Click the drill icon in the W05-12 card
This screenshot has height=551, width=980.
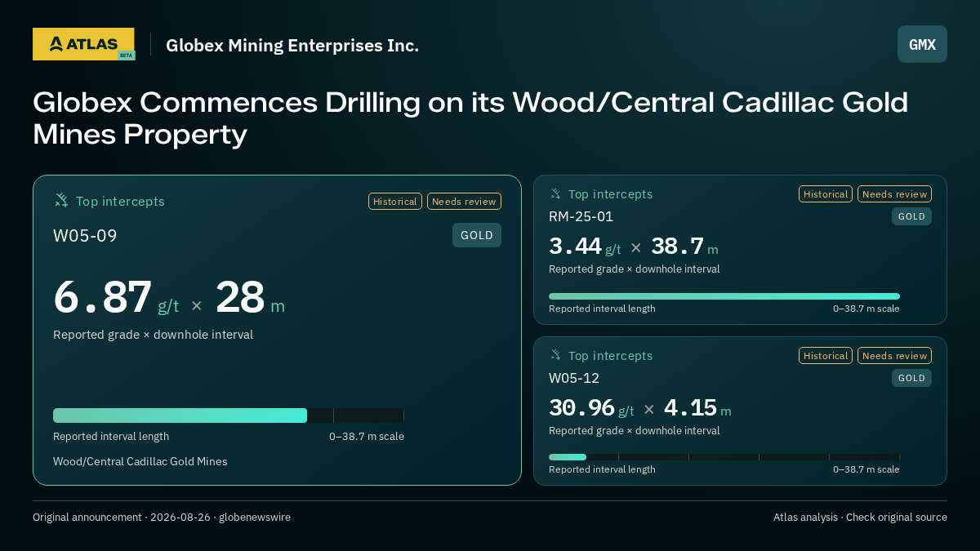point(555,355)
